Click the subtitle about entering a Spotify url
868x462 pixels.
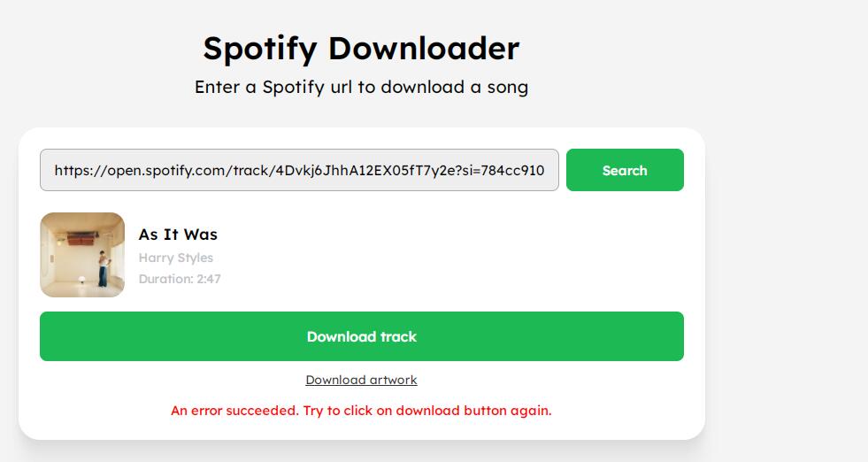(x=361, y=88)
